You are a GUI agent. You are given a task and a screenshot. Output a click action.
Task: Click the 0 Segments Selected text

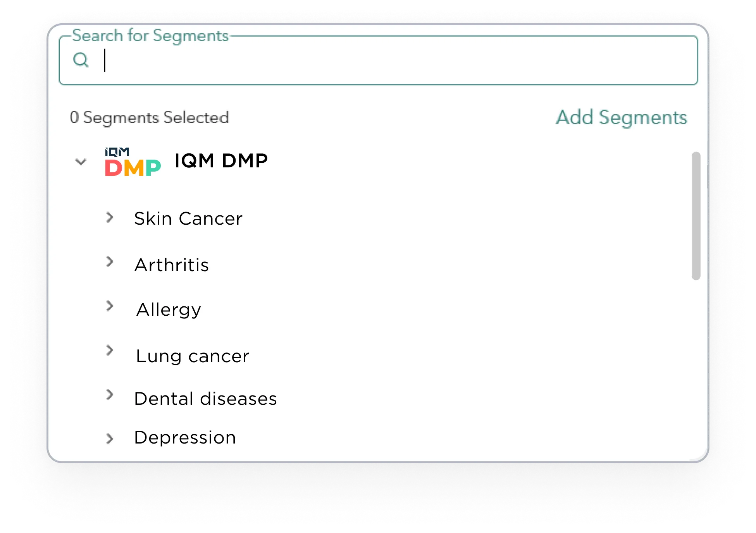pos(150,117)
